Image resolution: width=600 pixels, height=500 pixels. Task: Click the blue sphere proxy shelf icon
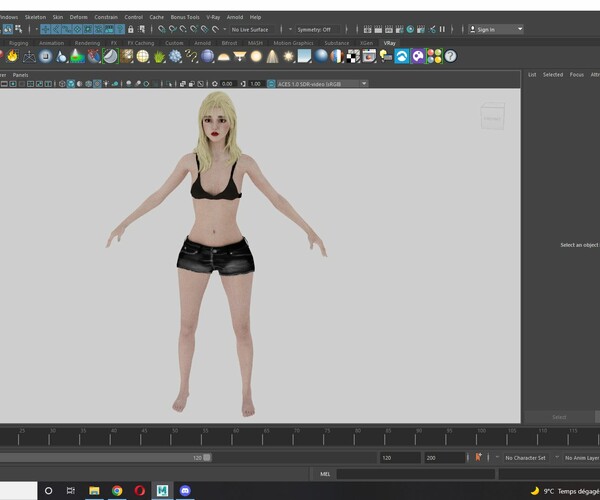(207, 57)
